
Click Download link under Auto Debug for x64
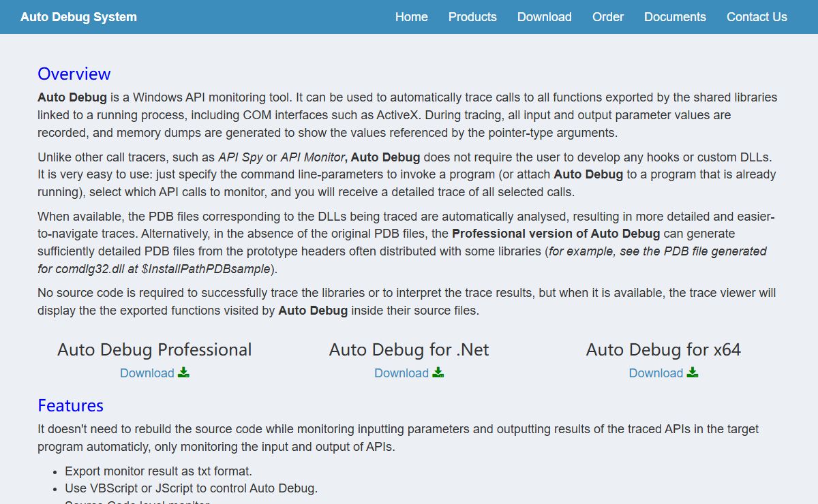pos(656,373)
